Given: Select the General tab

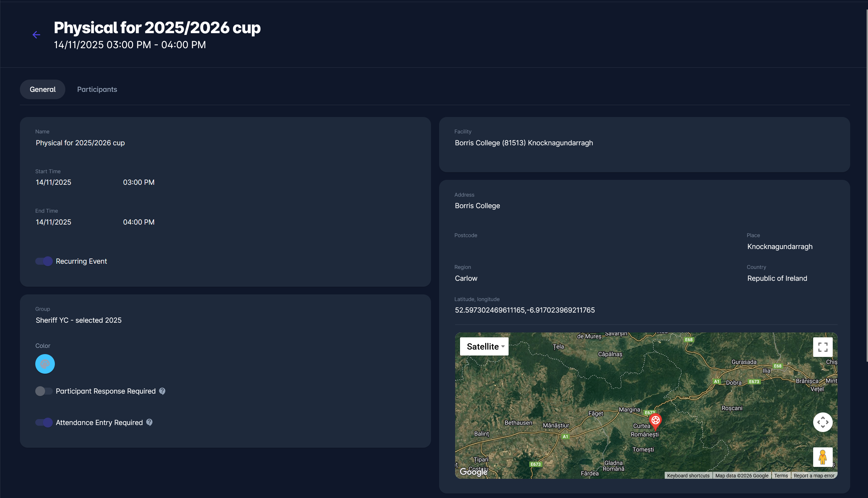Looking at the screenshot, I should coord(43,89).
